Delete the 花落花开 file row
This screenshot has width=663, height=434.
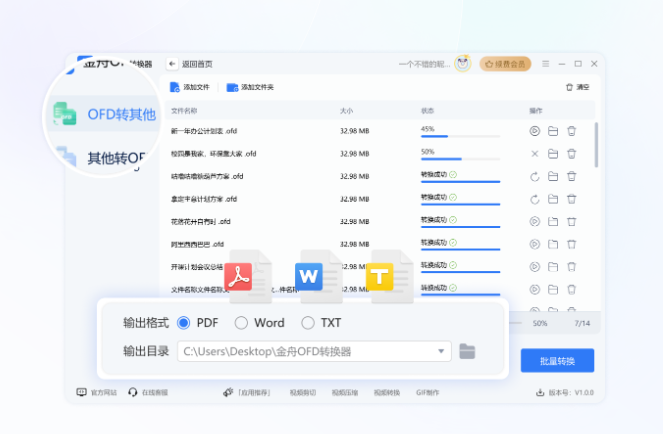[x=572, y=222]
